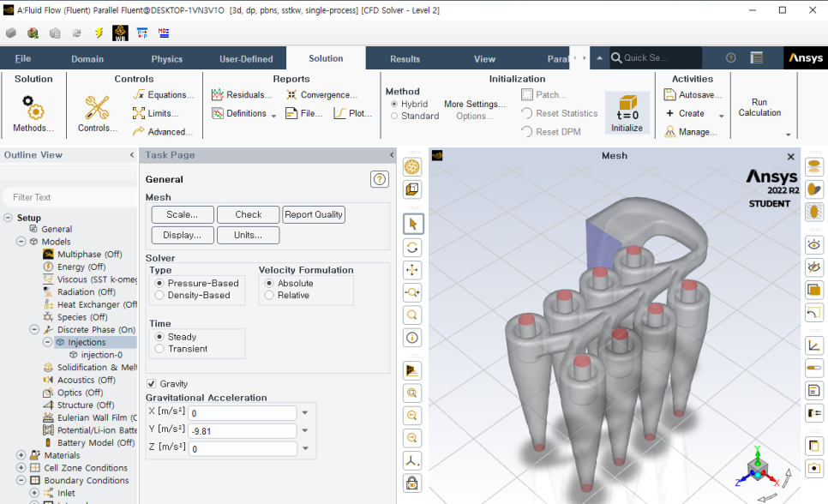The width and height of the screenshot is (828, 504).
Task: Open help question mark in ribbon
Action: [731, 58]
